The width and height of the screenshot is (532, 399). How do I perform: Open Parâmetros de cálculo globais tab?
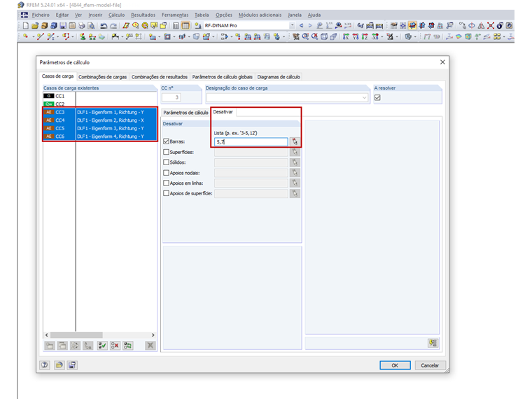(x=222, y=77)
